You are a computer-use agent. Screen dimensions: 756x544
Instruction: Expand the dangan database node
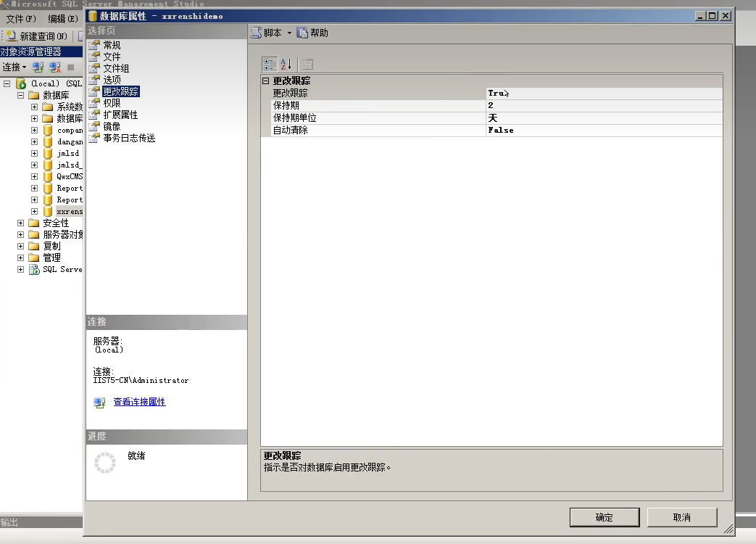[34, 141]
